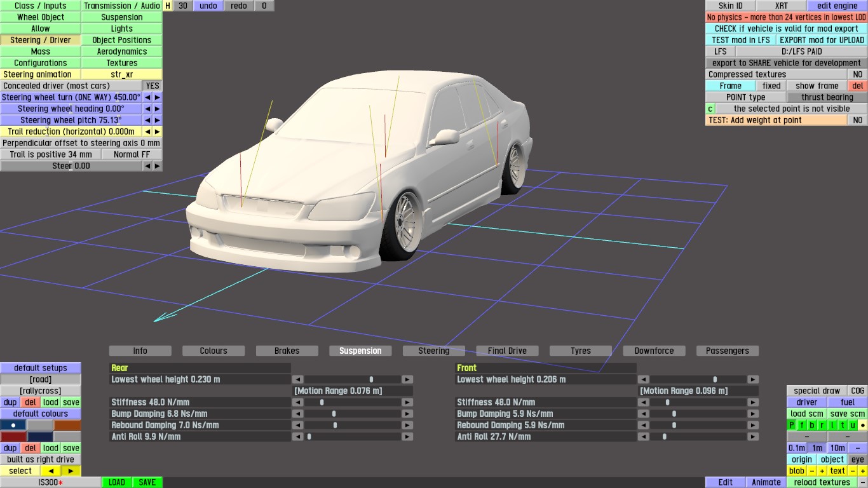The image size is (868, 488).
Task: Switch to the Tyres tab
Action: point(581,351)
